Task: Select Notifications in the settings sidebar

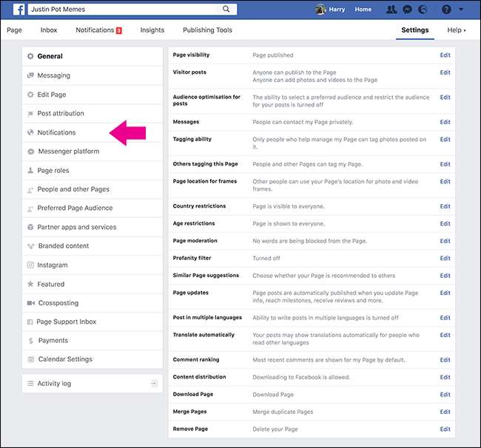Action: pos(56,132)
